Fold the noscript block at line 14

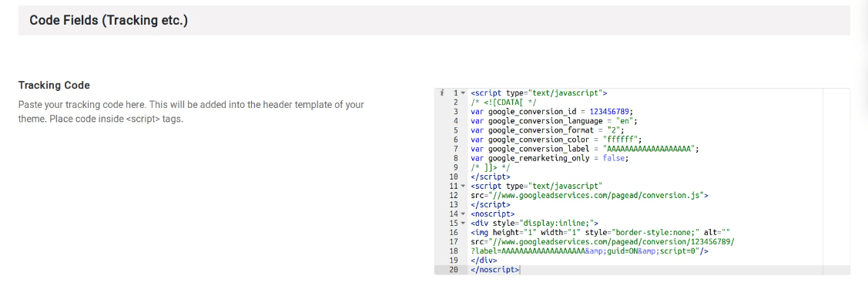click(464, 214)
